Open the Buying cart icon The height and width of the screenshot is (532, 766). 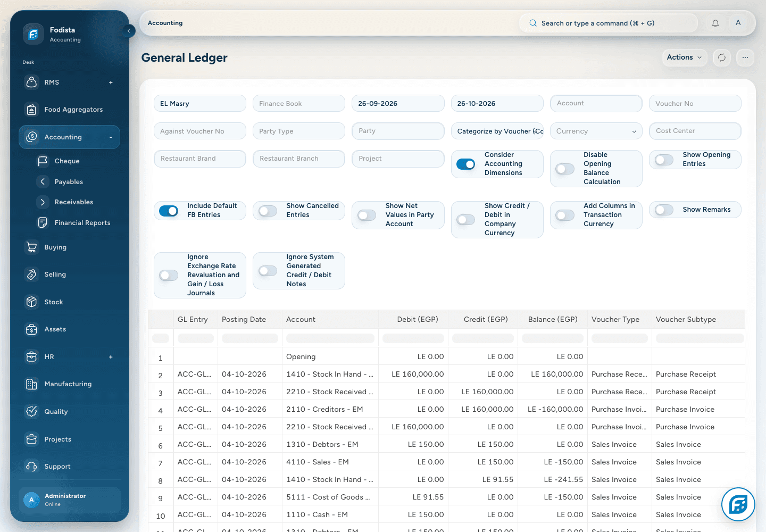(x=31, y=247)
